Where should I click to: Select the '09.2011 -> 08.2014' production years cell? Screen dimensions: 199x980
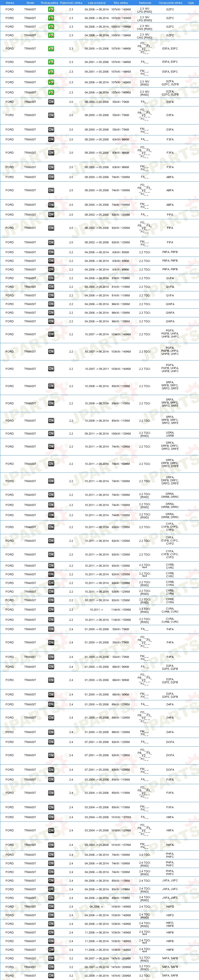96,434
